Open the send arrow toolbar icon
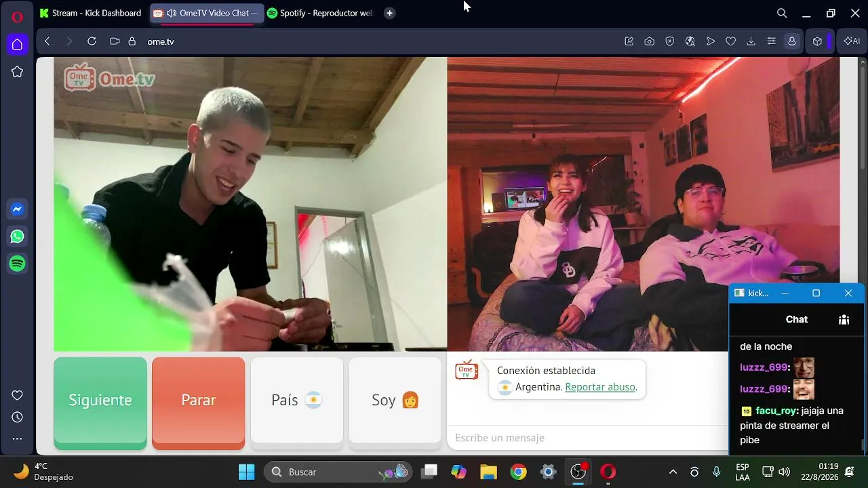The height and width of the screenshot is (488, 868). point(711,41)
